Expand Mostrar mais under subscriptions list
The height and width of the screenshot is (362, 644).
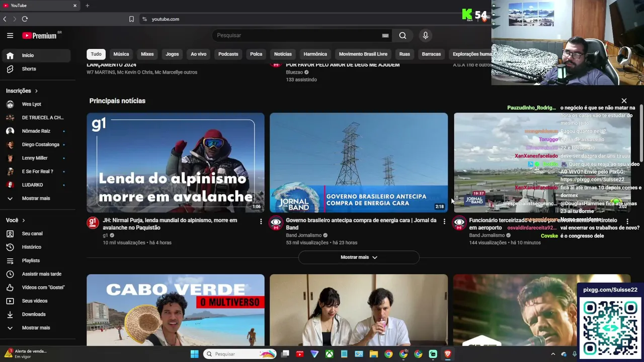coord(36,198)
